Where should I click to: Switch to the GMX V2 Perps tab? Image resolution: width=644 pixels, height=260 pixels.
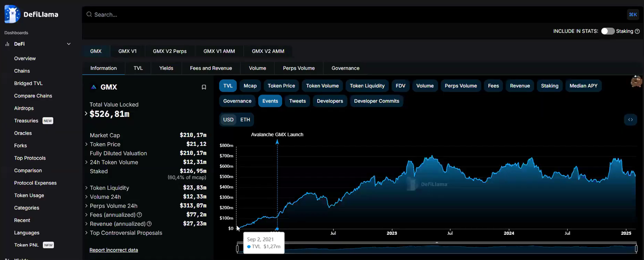coord(170,51)
